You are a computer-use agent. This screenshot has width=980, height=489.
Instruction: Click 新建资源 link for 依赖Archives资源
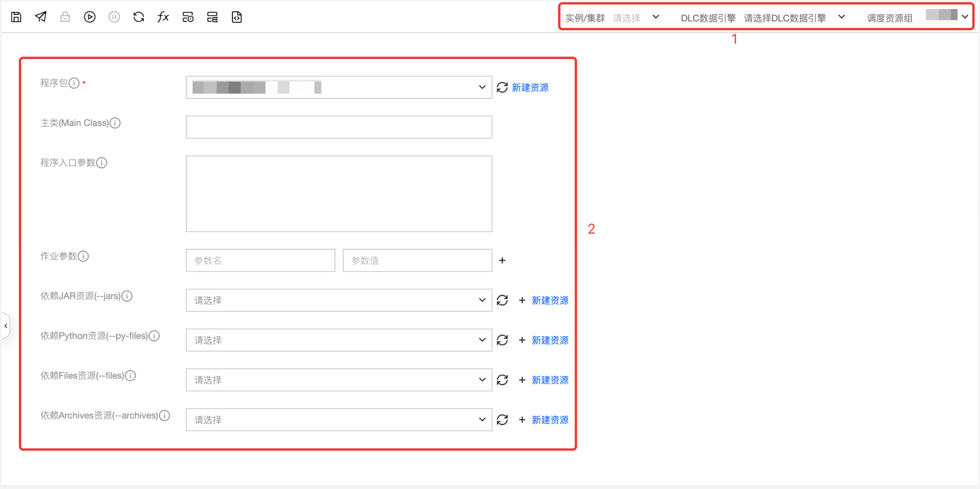[x=550, y=420]
